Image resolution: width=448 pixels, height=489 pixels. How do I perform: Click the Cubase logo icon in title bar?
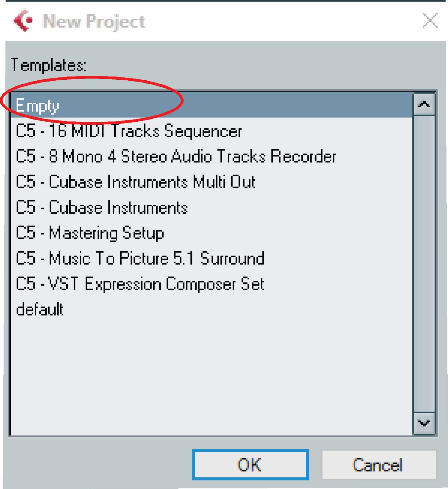pyautogui.click(x=23, y=20)
